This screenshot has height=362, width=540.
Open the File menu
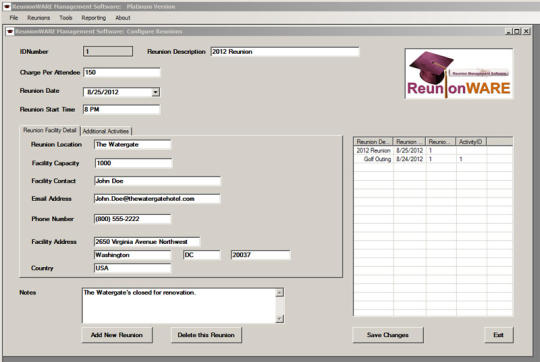click(x=14, y=18)
